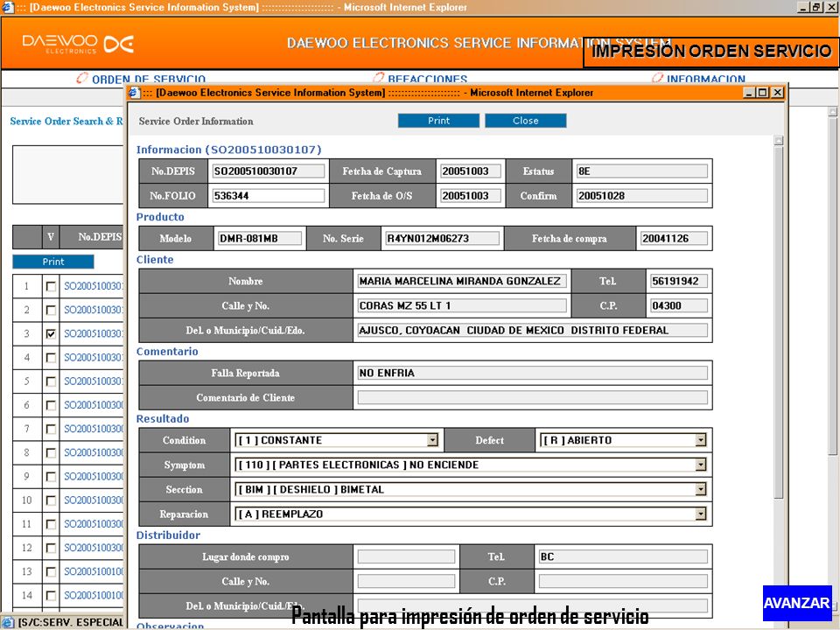This screenshot has height=630, width=840.
Task: Click scroll-up arrow of popup scrollbar
Action: click(779, 140)
